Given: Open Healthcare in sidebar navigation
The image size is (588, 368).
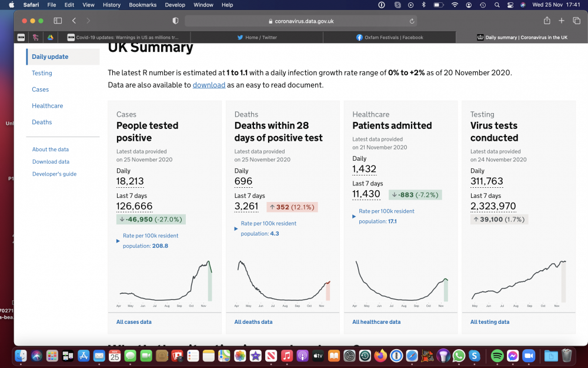Looking at the screenshot, I should coord(47,105).
